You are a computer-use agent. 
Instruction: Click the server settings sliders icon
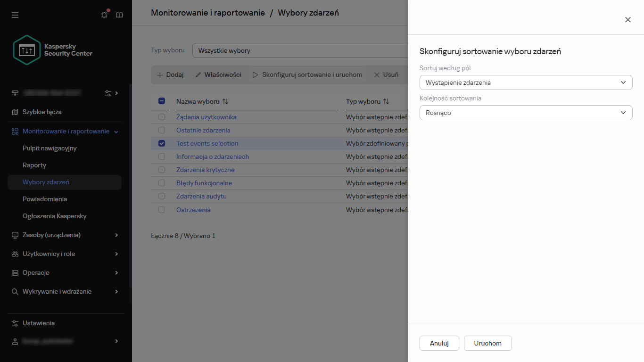[x=108, y=93]
